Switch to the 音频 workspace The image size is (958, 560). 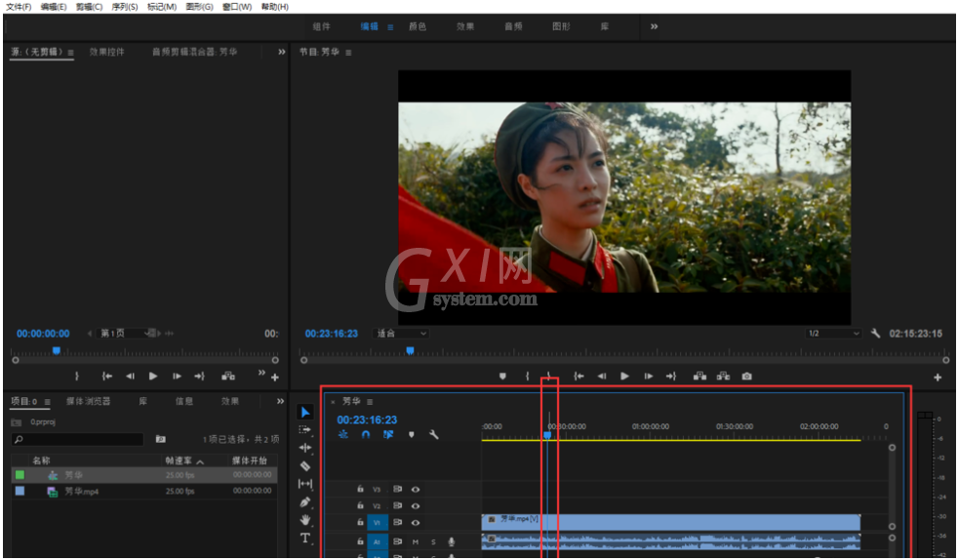[513, 26]
